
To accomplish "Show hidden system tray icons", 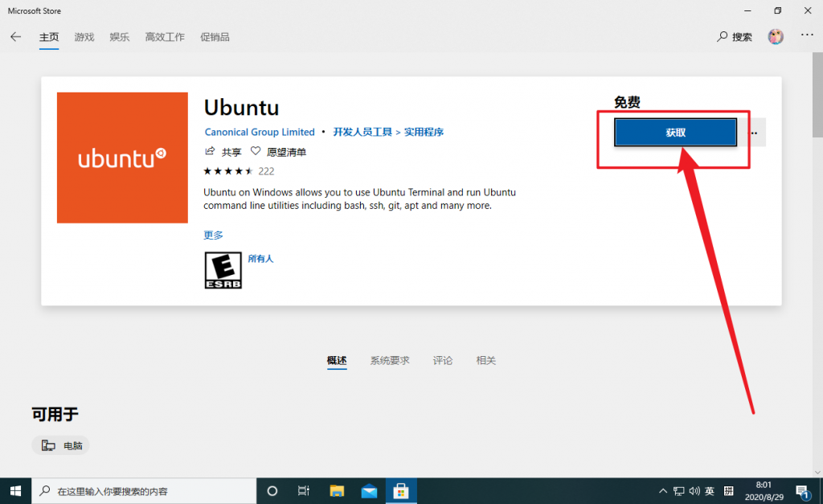I will click(663, 491).
